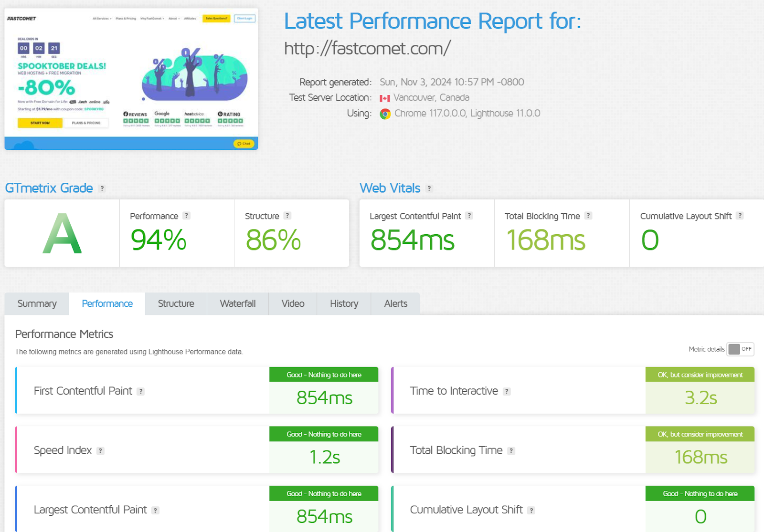
Task: Expand the All Services dropdown
Action: pos(100,19)
